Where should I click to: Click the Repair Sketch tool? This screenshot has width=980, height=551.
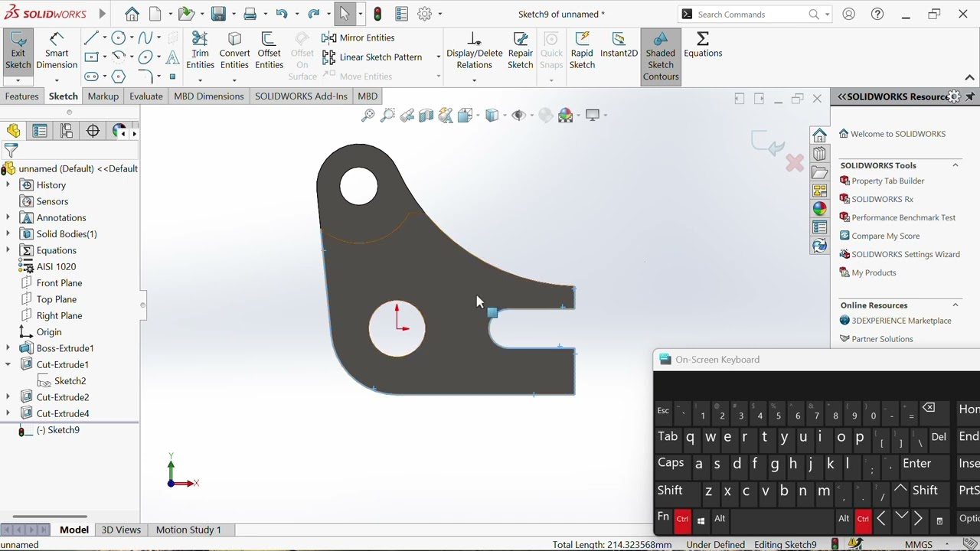[x=520, y=51]
